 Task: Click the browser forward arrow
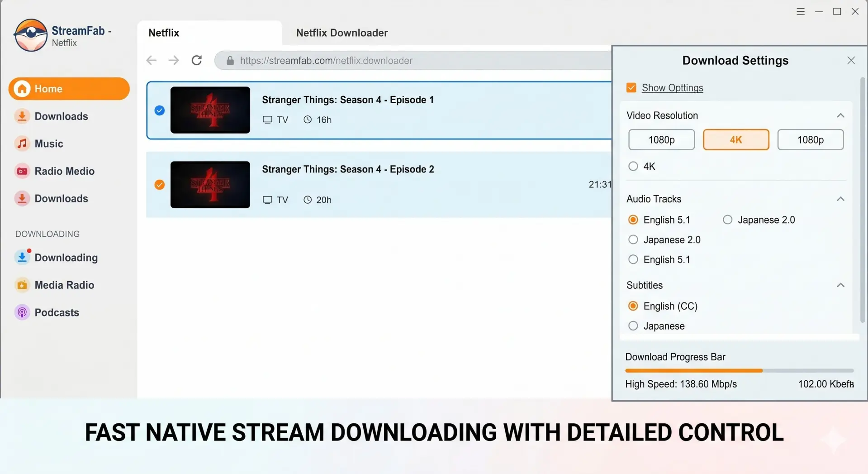[x=174, y=60]
